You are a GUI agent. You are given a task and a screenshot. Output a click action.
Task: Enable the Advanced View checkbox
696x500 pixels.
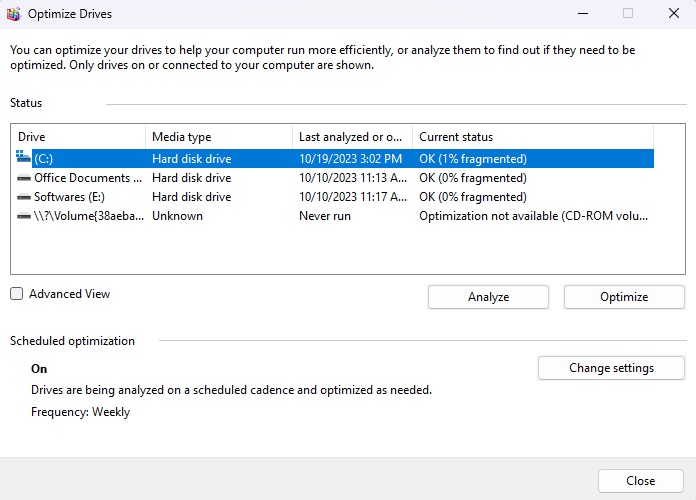(x=16, y=294)
